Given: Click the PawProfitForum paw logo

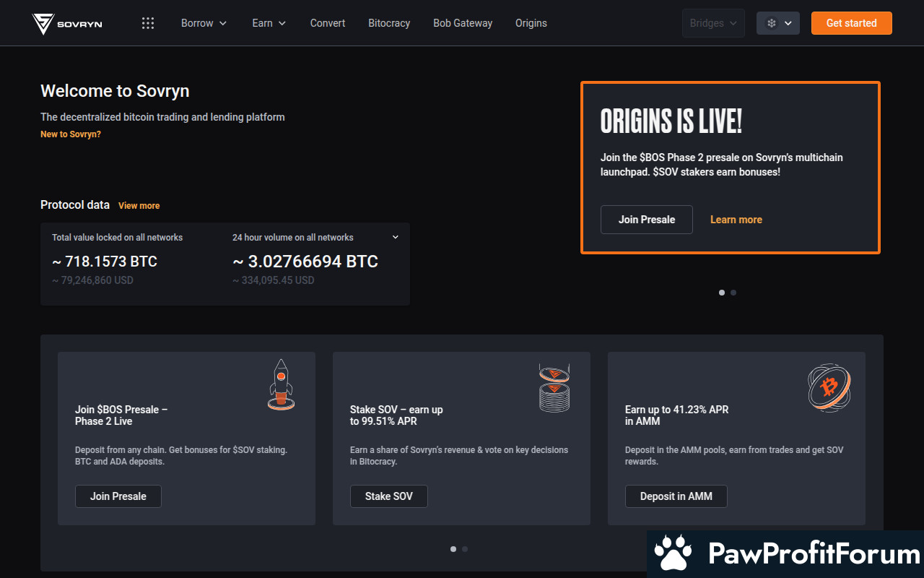Looking at the screenshot, I should [x=673, y=554].
